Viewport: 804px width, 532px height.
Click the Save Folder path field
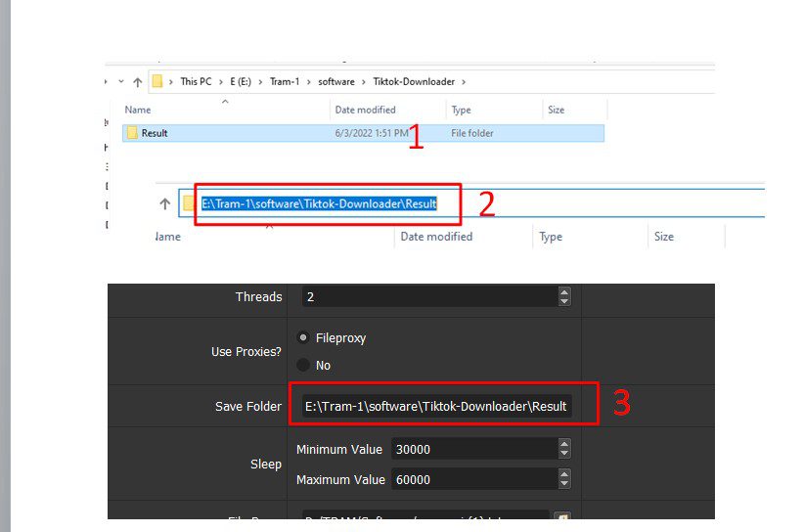[437, 406]
